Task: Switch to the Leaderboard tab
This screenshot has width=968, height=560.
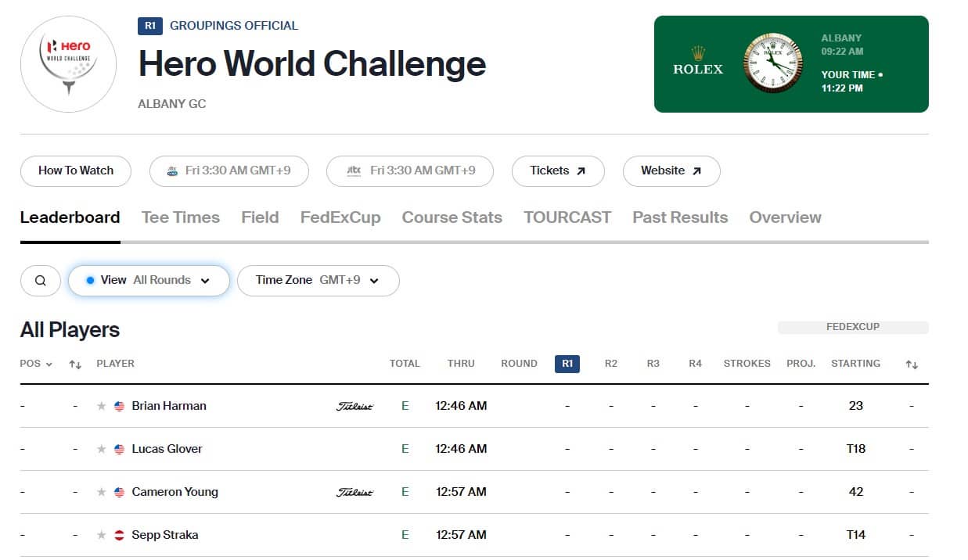Action: [x=70, y=217]
